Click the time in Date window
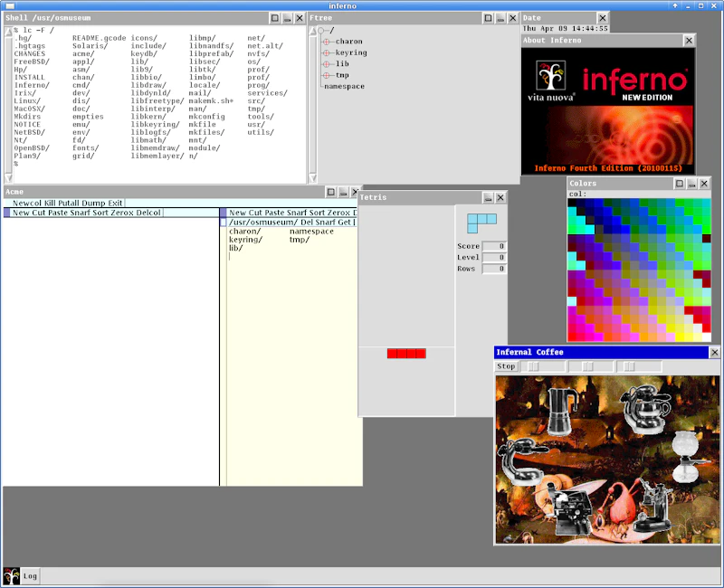 click(x=591, y=29)
